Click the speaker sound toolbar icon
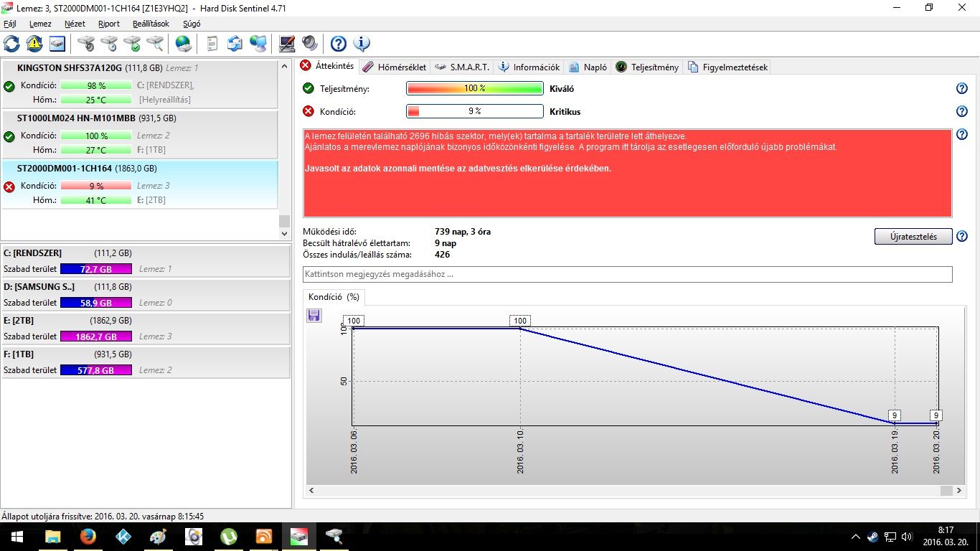The image size is (980, 551). [x=309, y=44]
